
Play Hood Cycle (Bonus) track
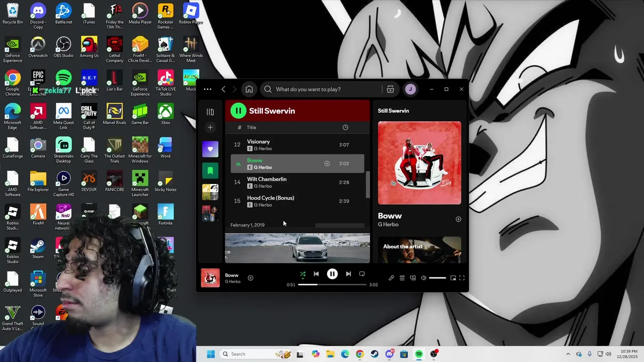[x=297, y=201]
